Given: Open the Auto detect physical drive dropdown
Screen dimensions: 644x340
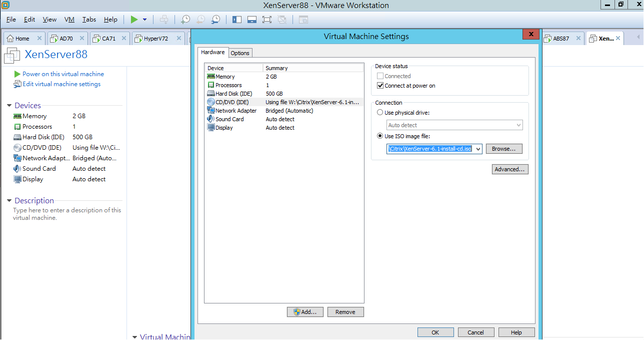Looking at the screenshot, I should click(455, 125).
